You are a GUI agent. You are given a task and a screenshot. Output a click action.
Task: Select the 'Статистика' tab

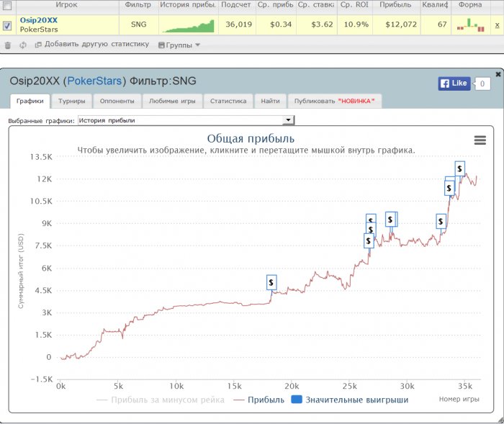point(228,101)
